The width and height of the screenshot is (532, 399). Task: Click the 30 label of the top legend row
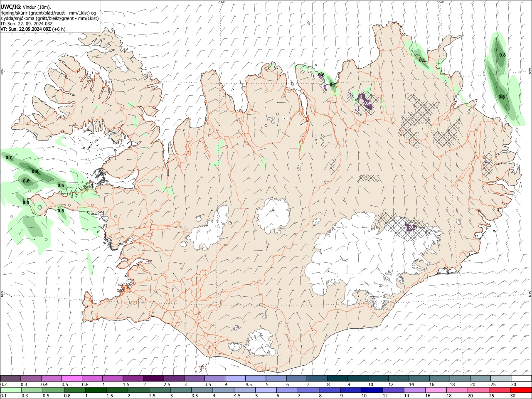[513, 384]
